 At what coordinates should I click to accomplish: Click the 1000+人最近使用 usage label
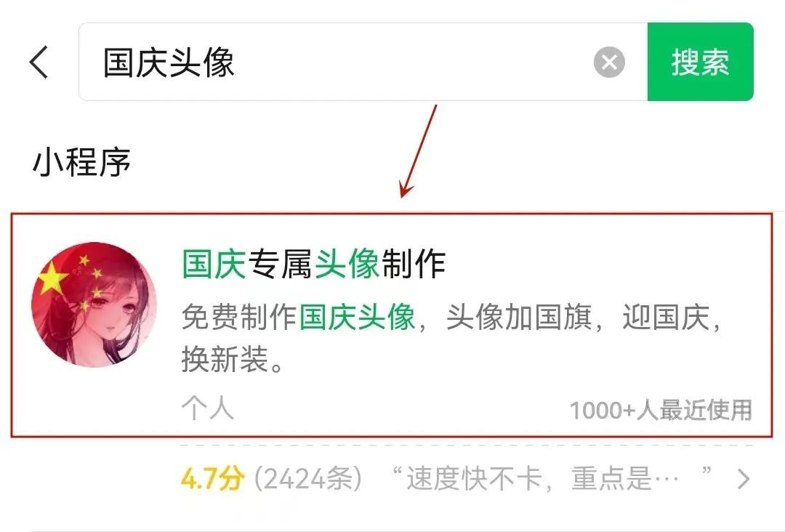pyautogui.click(x=661, y=411)
